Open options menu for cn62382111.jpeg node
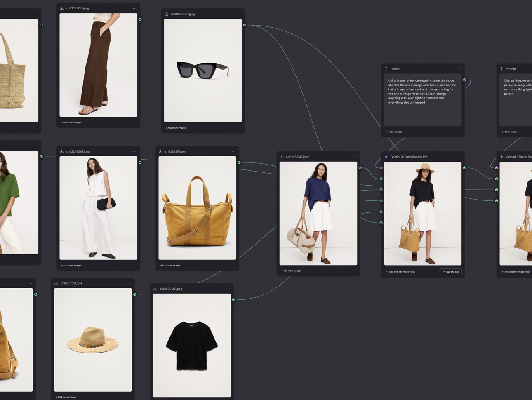Image resolution: width=532 pixels, height=400 pixels. point(233,151)
